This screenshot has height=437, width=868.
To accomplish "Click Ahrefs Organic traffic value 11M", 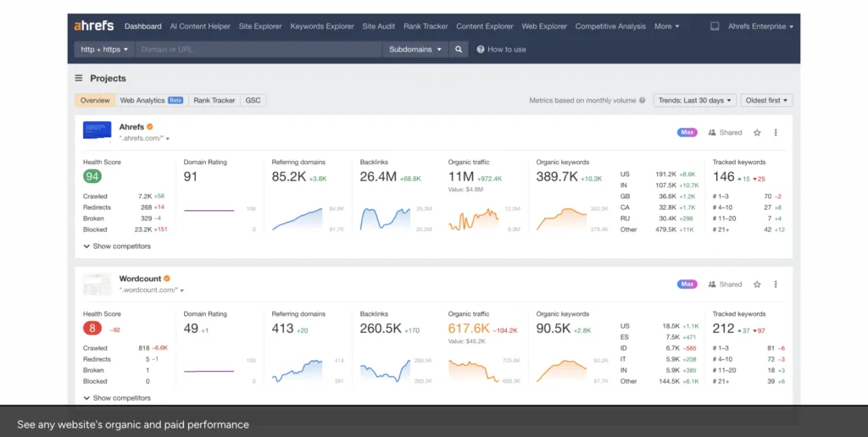I will point(461,176).
